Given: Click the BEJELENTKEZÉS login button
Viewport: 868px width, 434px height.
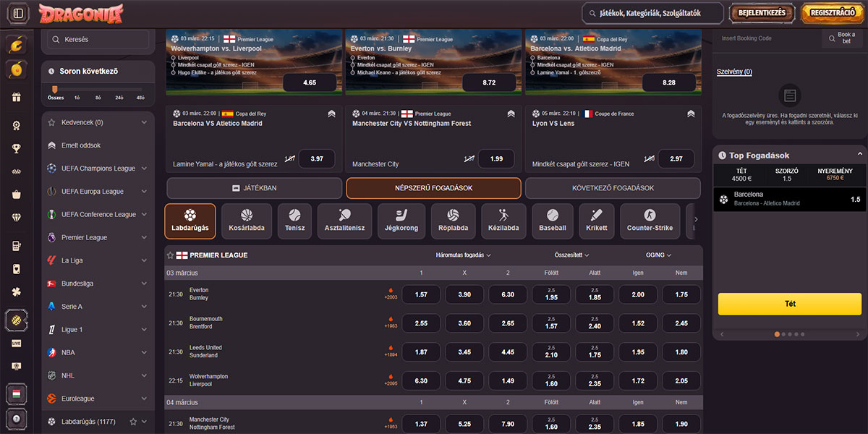Looking at the screenshot, I should tap(761, 13).
